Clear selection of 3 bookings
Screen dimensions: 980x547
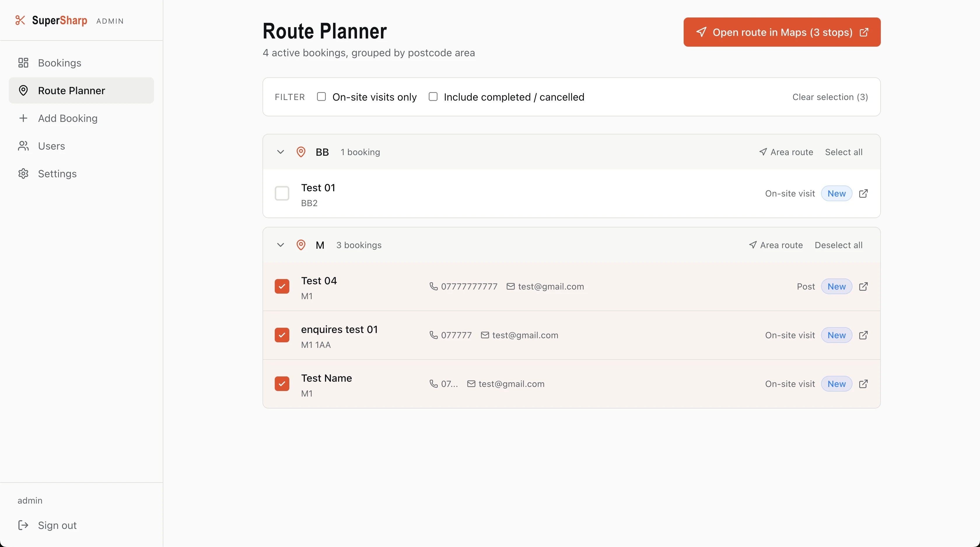coord(830,97)
